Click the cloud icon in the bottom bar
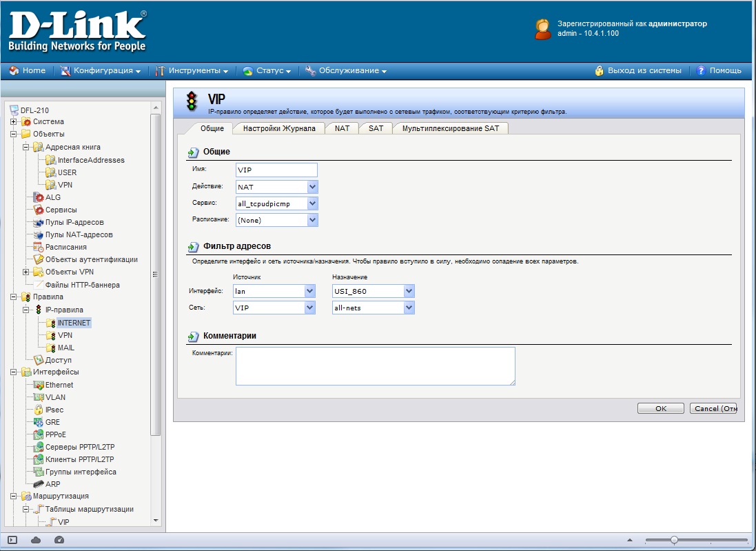756x551 pixels. [x=36, y=540]
